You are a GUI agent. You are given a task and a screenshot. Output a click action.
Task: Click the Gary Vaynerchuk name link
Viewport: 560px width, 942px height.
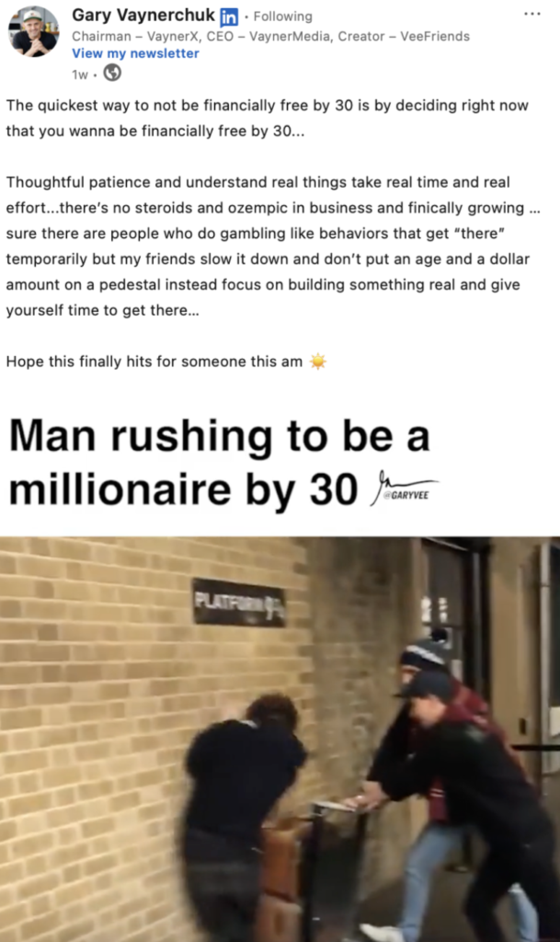143,15
